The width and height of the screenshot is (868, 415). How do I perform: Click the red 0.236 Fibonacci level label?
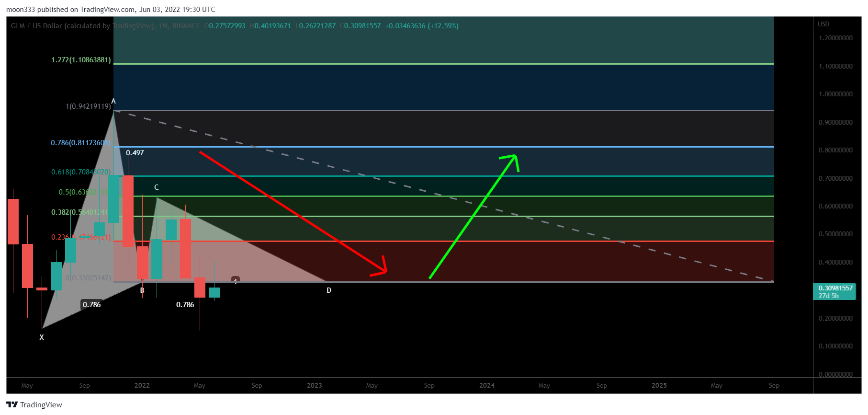pos(81,237)
